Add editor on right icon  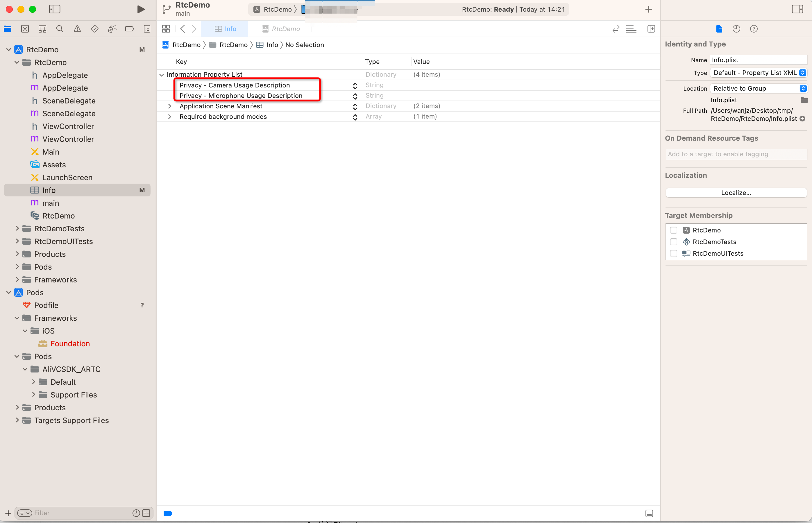(x=651, y=29)
